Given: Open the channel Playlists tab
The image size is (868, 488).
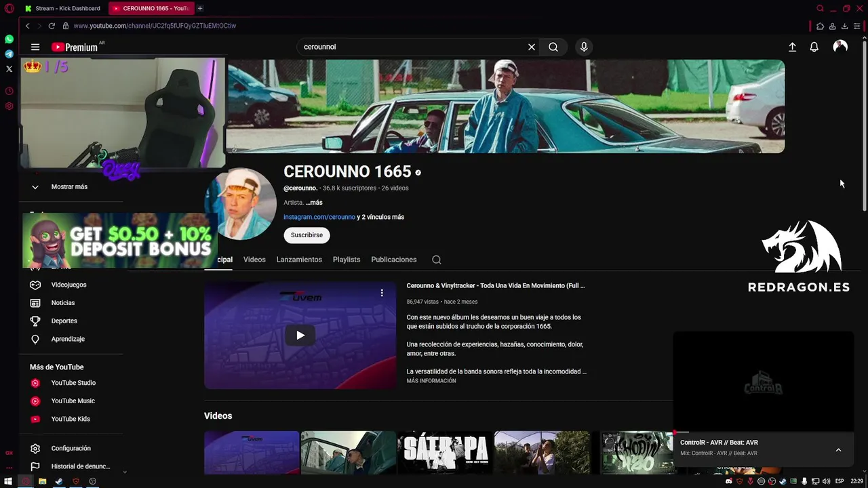Looking at the screenshot, I should (347, 260).
